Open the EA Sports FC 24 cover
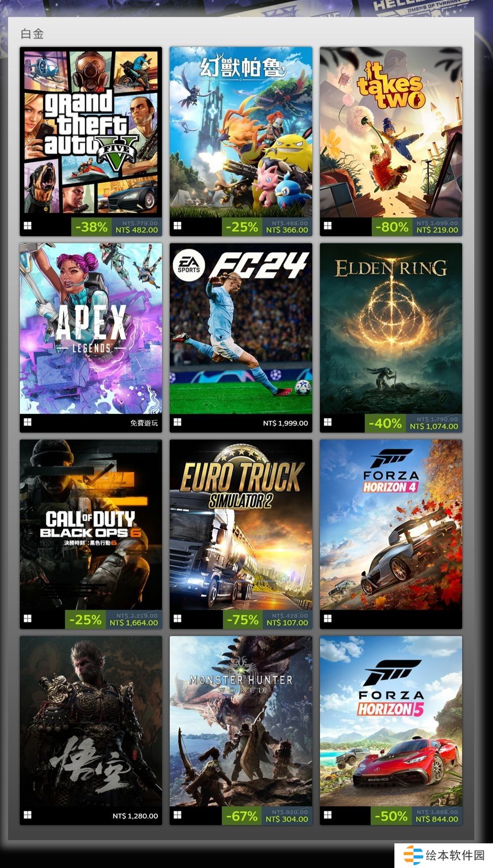The image size is (493, 868). (241, 328)
